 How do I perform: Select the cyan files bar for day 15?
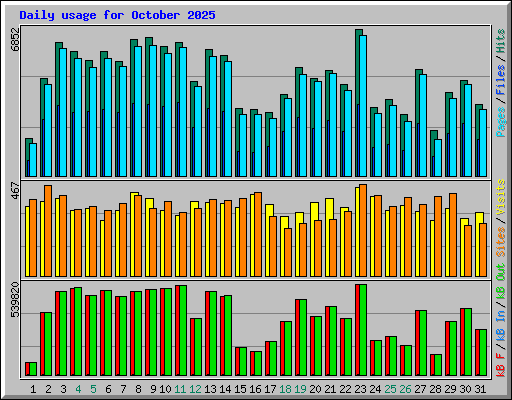tap(243, 145)
